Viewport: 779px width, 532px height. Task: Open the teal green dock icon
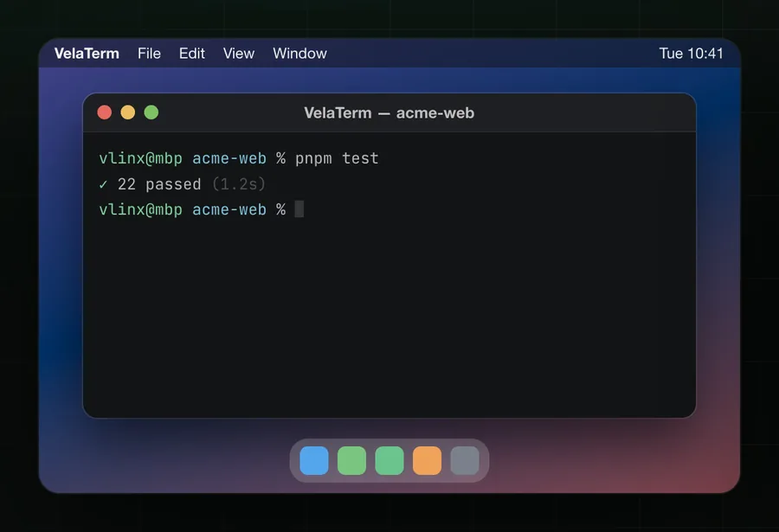[x=389, y=460]
